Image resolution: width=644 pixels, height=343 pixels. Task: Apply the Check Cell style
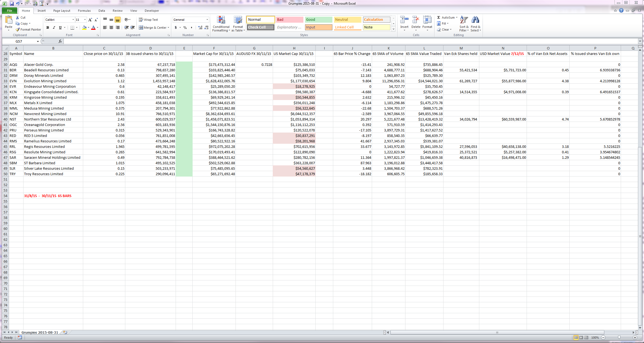tap(260, 27)
